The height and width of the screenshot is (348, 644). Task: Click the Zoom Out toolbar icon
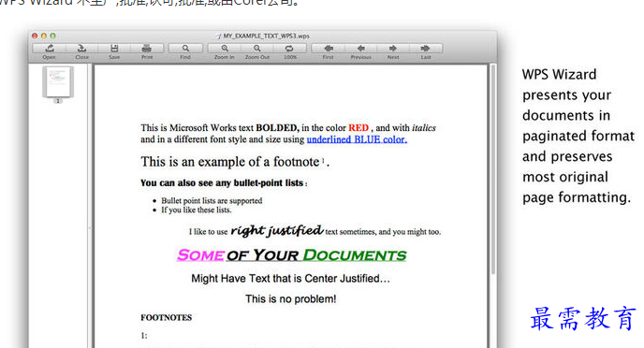[x=257, y=49]
